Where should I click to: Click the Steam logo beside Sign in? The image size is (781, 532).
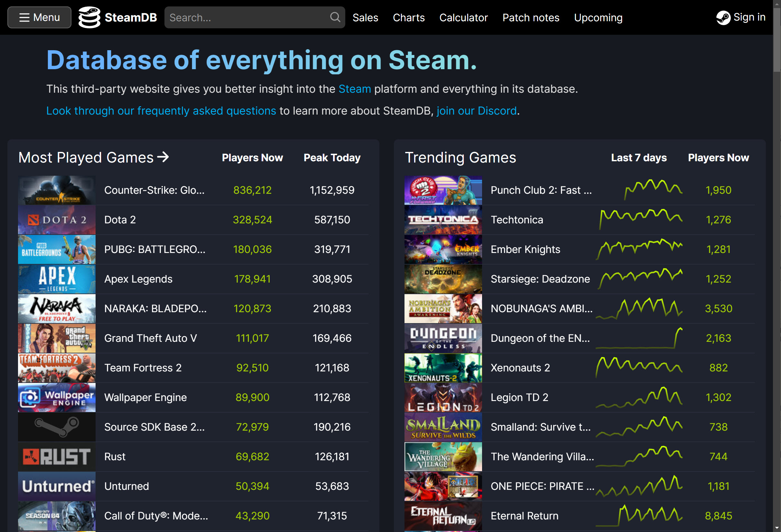pyautogui.click(x=723, y=17)
